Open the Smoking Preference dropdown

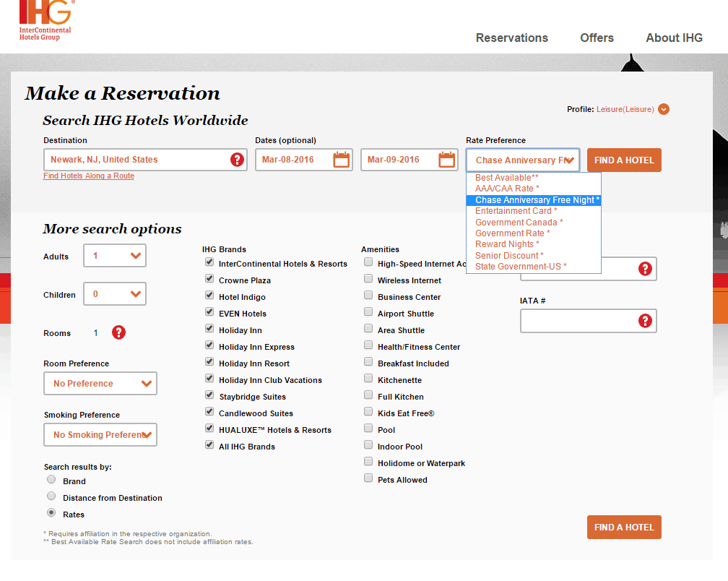coord(100,435)
